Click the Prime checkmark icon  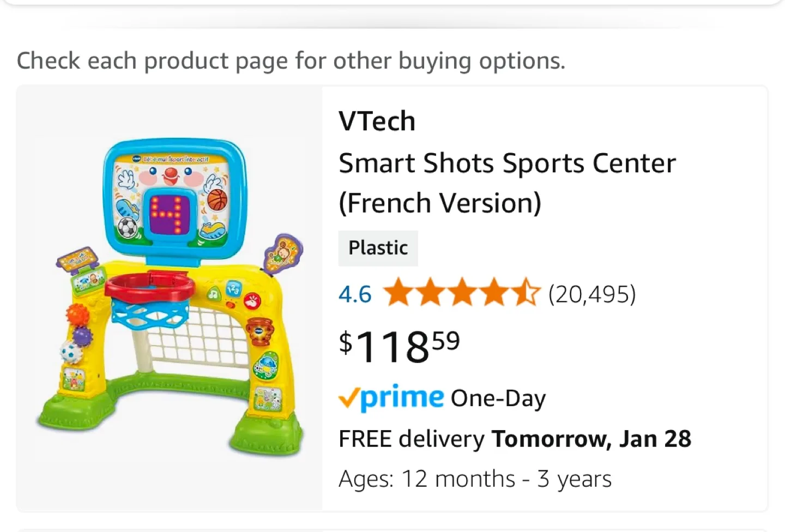351,398
